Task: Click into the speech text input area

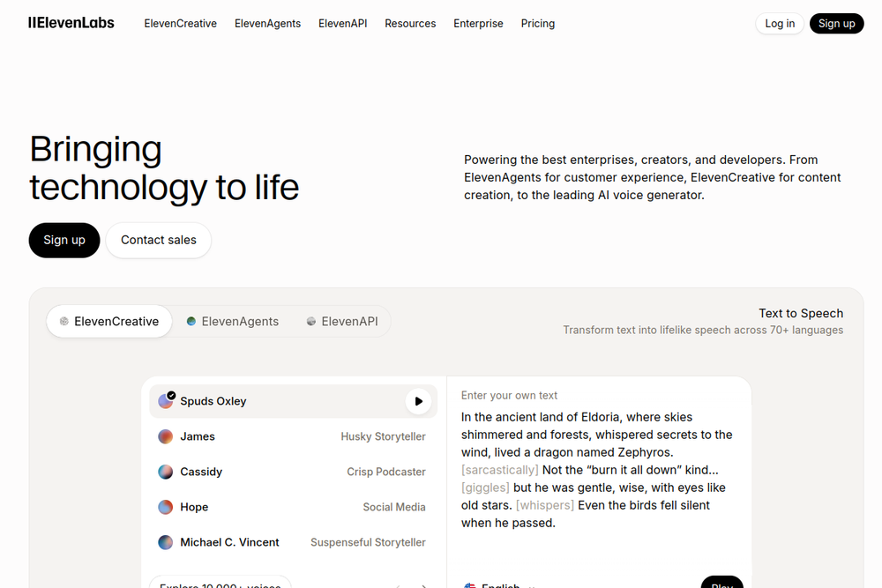Action: (599, 470)
